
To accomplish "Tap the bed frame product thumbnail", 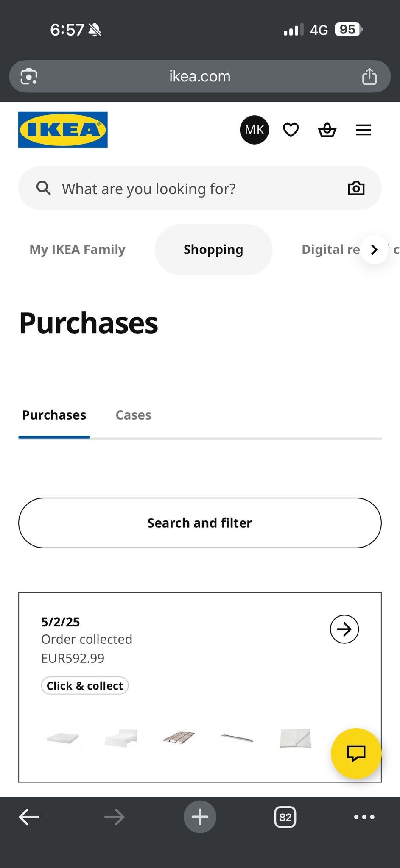I will [121, 738].
